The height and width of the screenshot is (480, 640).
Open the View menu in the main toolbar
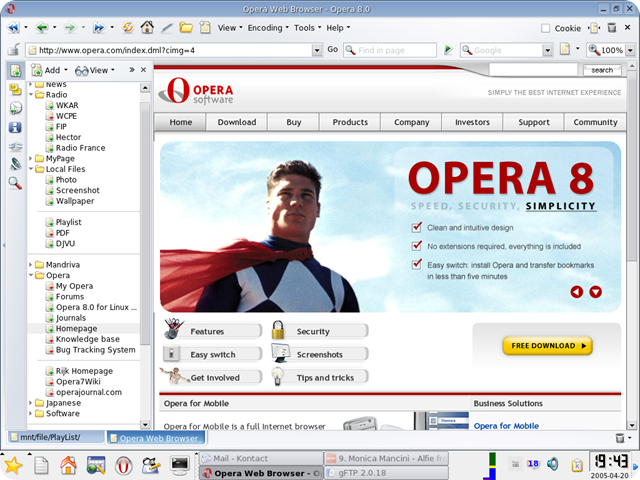tap(230, 28)
